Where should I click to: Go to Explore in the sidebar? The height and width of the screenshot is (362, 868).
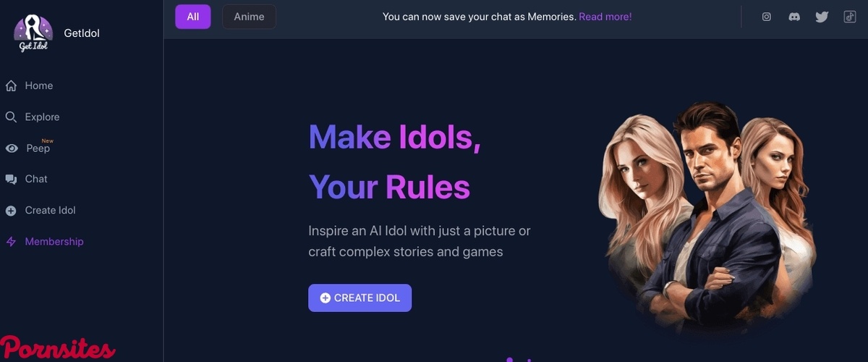pyautogui.click(x=42, y=117)
